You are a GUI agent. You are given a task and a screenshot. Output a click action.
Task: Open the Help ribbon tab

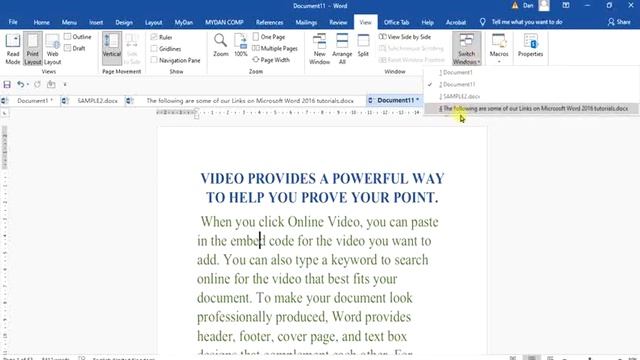tap(427, 22)
